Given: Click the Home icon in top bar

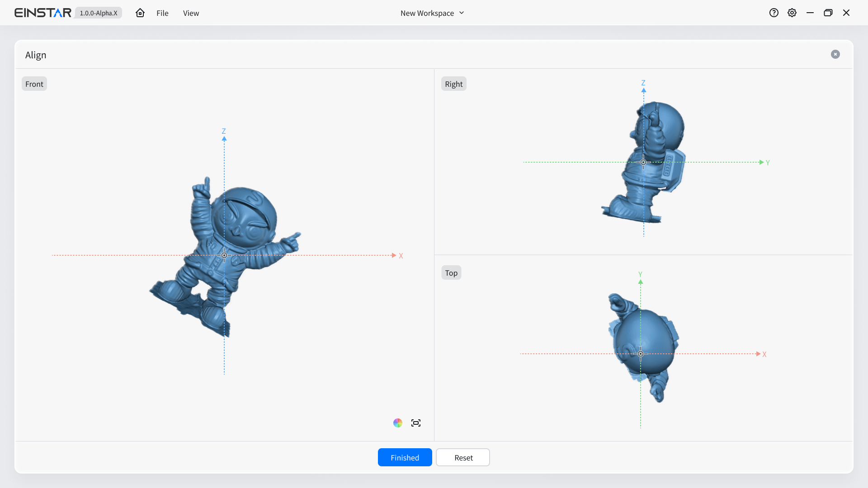Looking at the screenshot, I should [140, 13].
